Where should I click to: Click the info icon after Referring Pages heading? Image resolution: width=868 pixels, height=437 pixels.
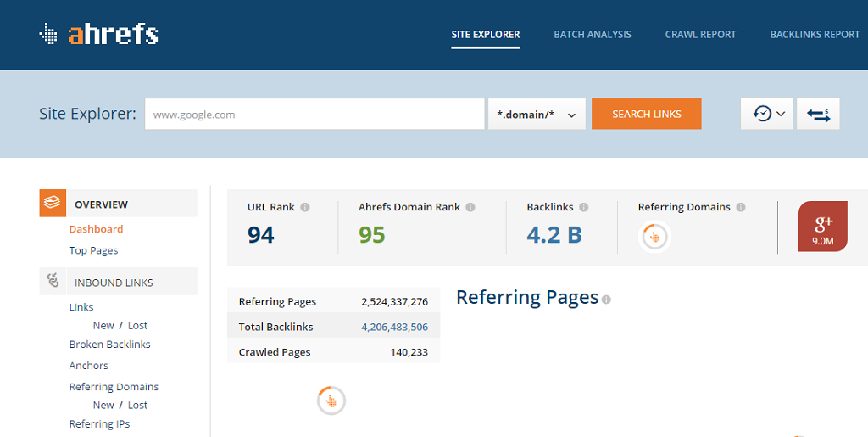tap(606, 300)
